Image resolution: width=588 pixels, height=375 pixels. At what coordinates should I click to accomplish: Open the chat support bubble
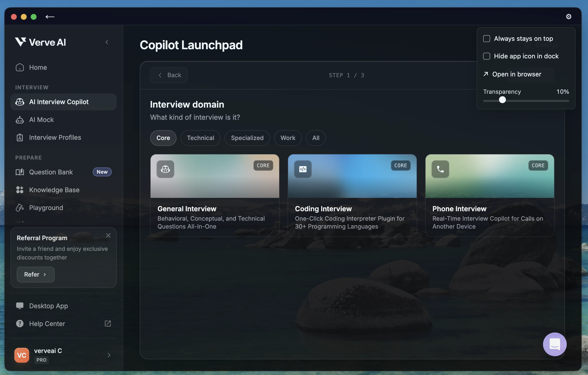point(555,344)
